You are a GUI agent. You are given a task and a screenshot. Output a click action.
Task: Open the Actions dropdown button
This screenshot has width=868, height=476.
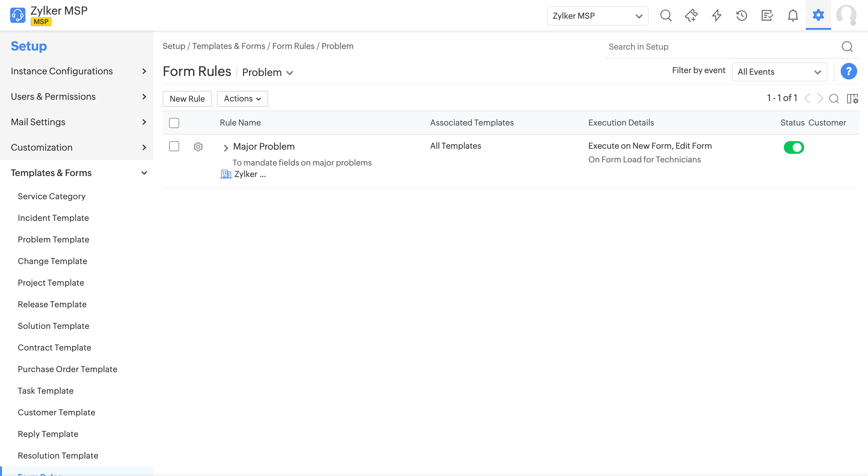point(242,99)
